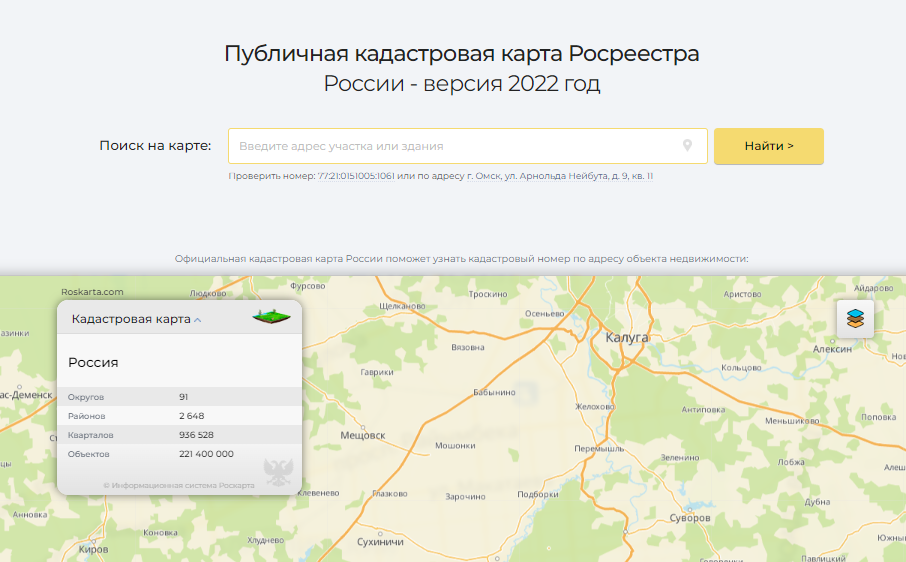Screen dimensions: 906x562
Task: Select the Россия heading in panel
Action: 93,363
